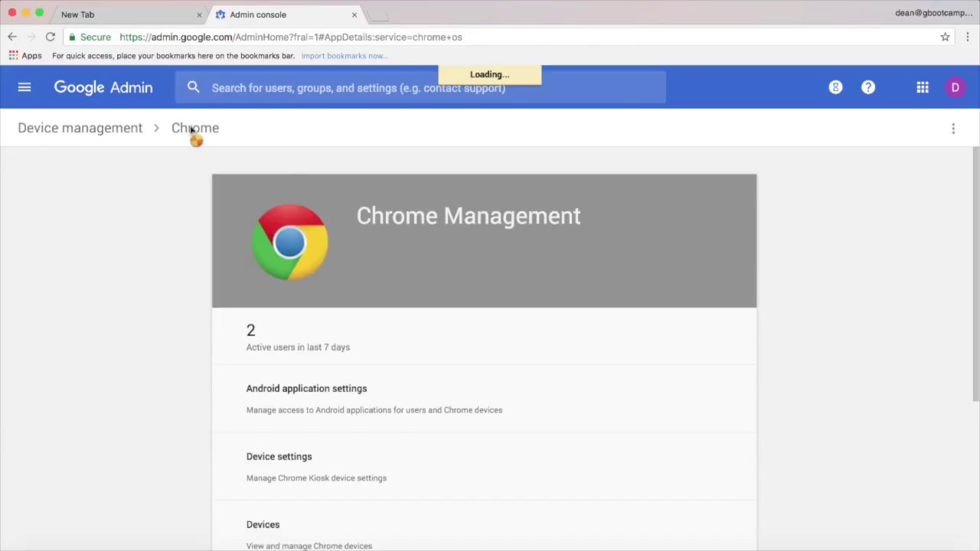The image size is (980, 551).
Task: Open the Devices section
Action: coord(263,525)
